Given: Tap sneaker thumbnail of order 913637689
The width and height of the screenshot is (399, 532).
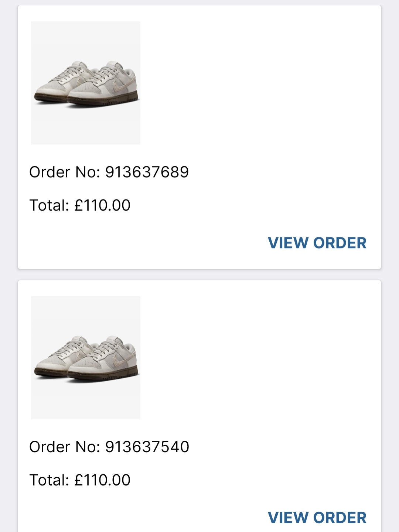Looking at the screenshot, I should coord(86,83).
